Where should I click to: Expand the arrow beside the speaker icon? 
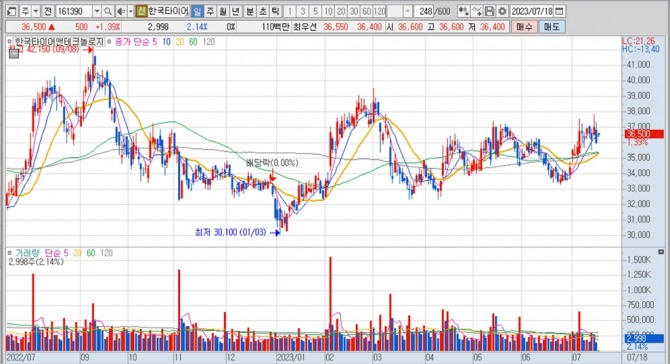click(131, 11)
